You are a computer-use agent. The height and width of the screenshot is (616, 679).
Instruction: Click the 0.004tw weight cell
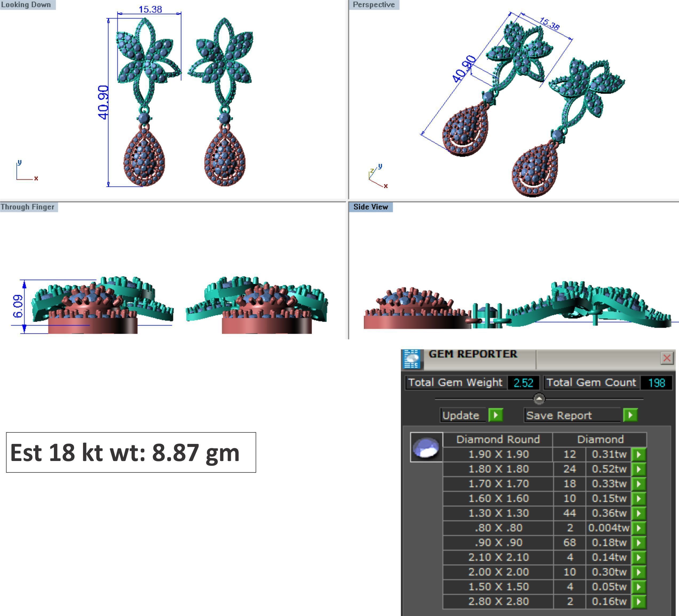[609, 528]
